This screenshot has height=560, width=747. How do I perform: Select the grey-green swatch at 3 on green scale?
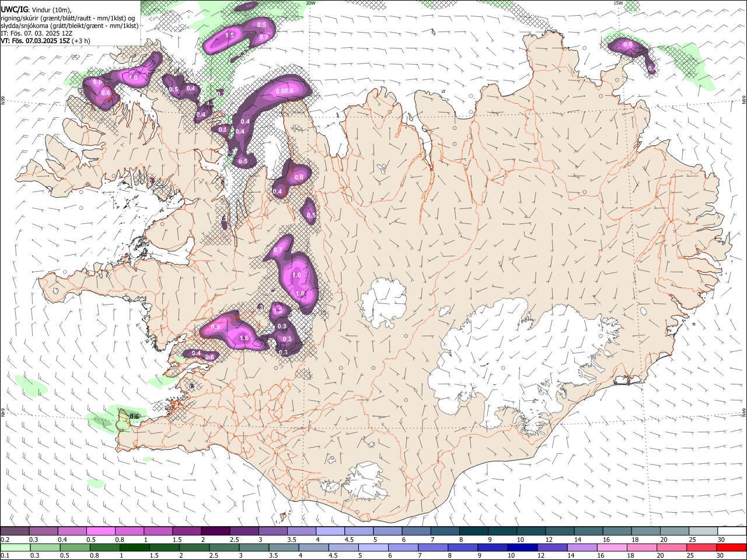coord(254,547)
